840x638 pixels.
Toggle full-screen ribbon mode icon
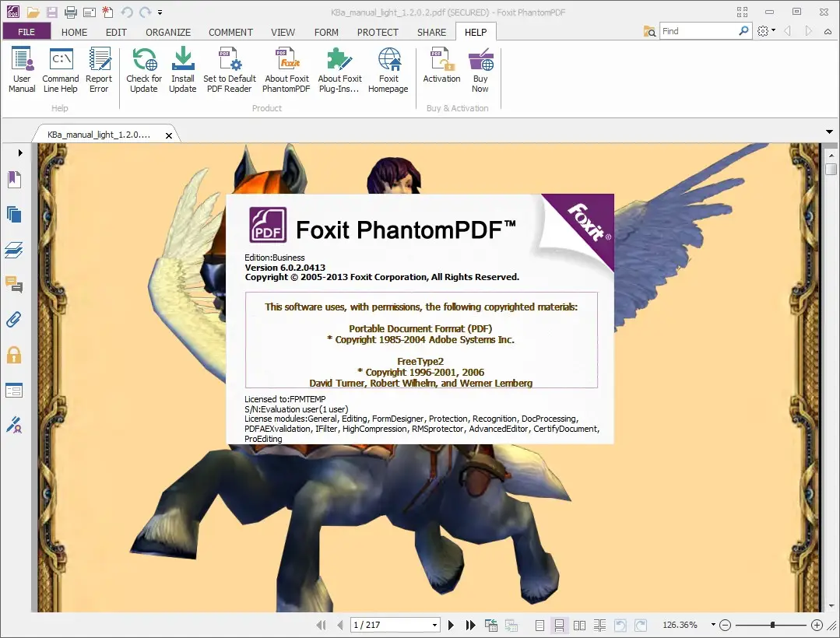pos(742,12)
